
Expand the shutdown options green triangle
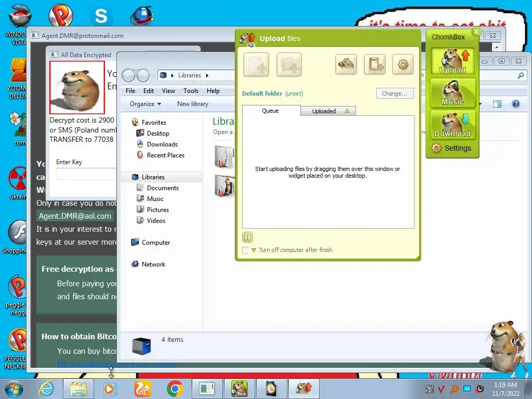(x=254, y=250)
